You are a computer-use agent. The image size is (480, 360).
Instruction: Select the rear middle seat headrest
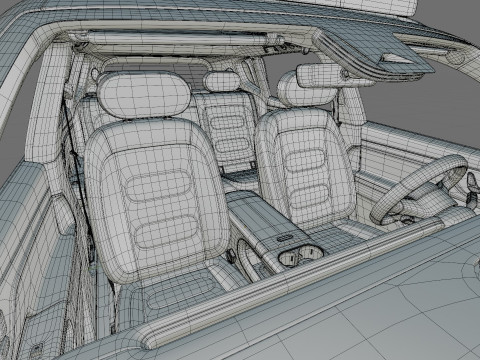click(222, 81)
